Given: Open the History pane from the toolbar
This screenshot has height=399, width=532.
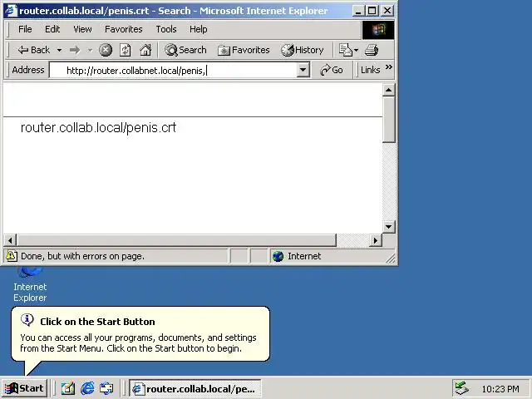Looking at the screenshot, I should (x=302, y=50).
